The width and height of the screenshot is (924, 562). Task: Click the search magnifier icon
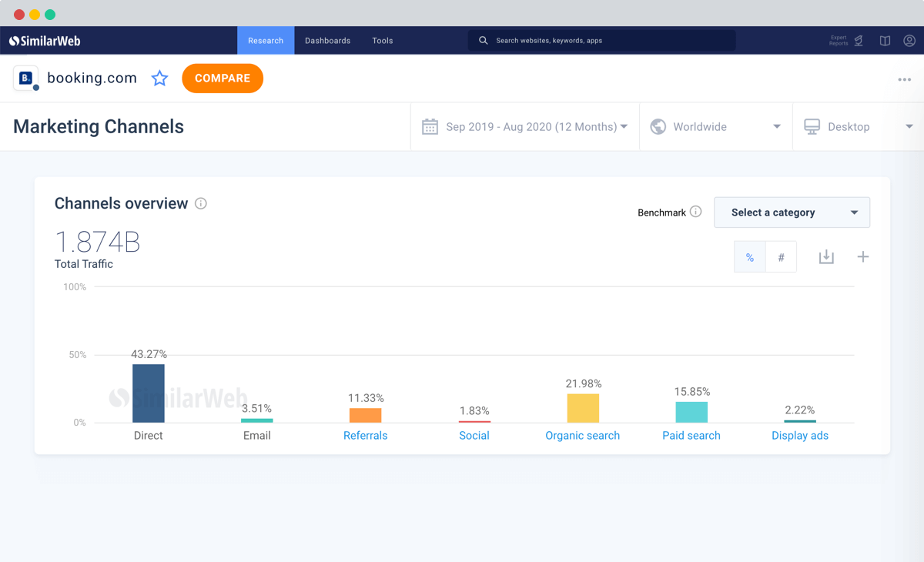point(483,41)
